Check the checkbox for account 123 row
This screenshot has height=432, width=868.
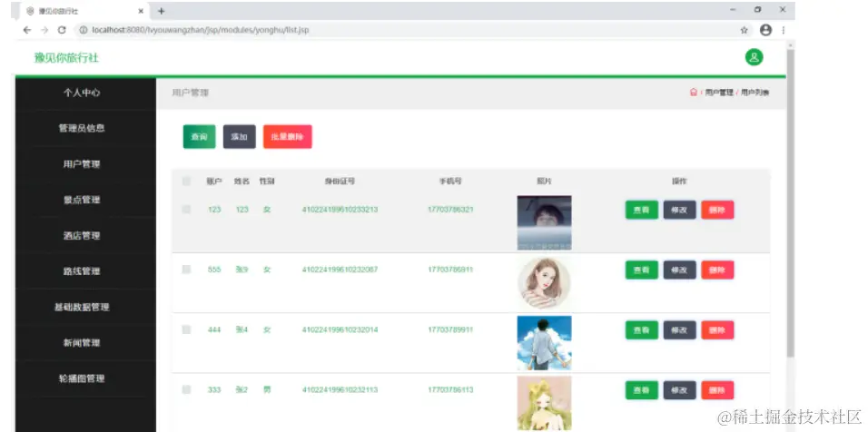[x=186, y=209]
